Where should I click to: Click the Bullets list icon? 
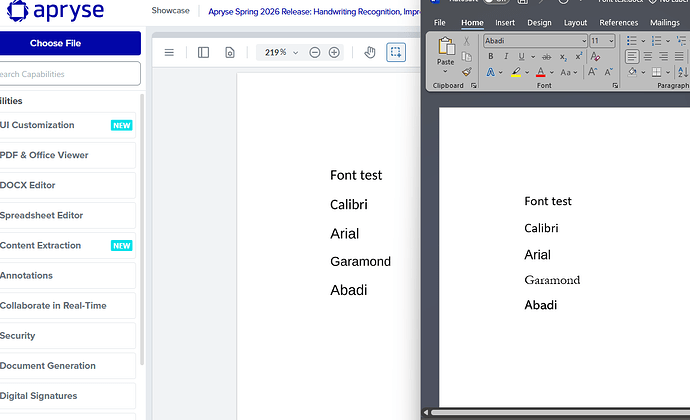point(632,41)
